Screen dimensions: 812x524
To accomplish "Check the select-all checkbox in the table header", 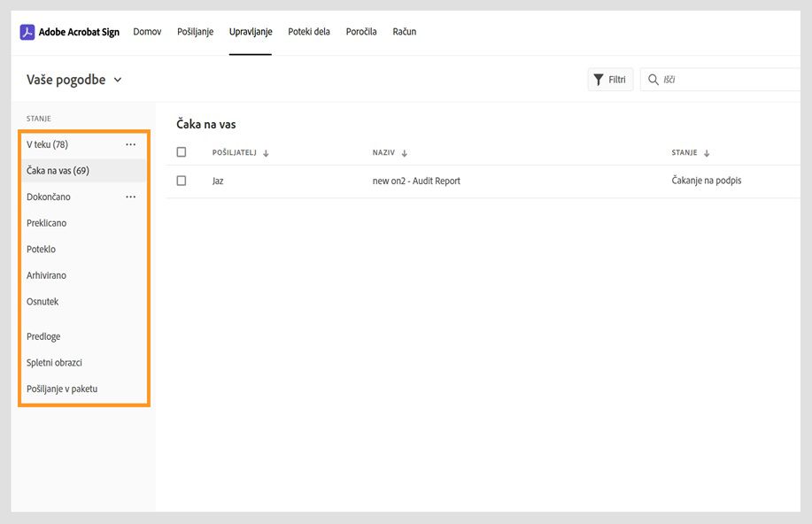I will pos(182,151).
